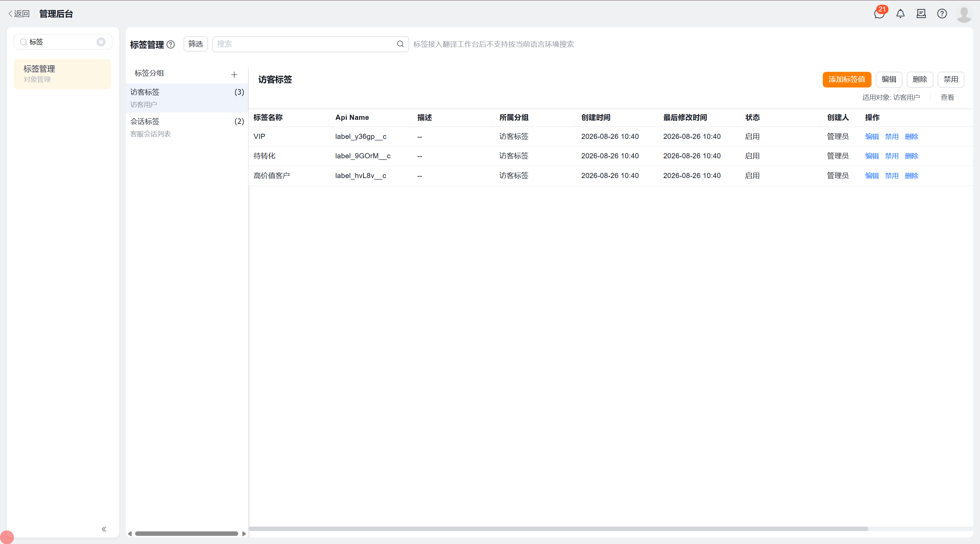Delete the 高价值客户 tag
This screenshot has height=544, width=980.
(x=911, y=176)
